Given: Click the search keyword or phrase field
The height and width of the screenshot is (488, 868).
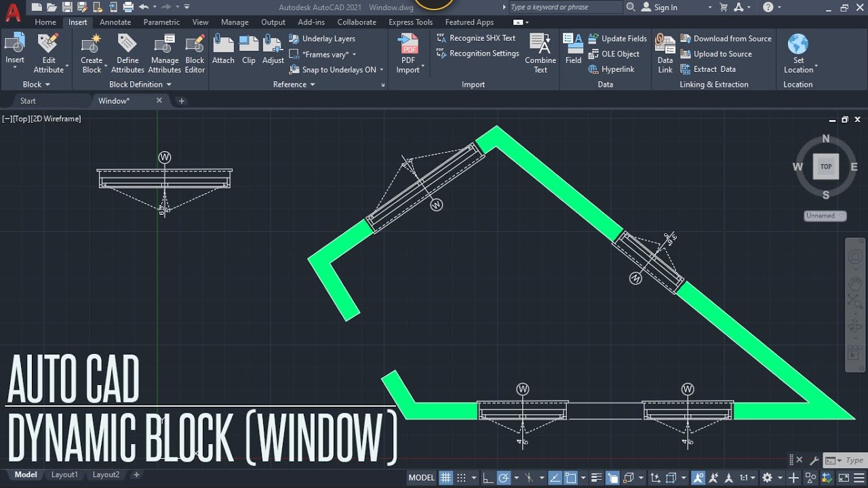Looking at the screenshot, I should 564,7.
